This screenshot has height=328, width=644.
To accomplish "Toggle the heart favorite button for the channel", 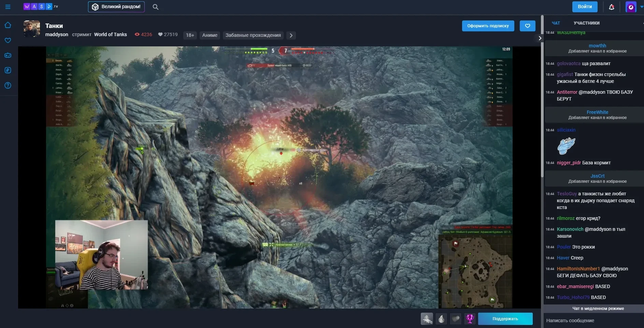I will [x=527, y=26].
